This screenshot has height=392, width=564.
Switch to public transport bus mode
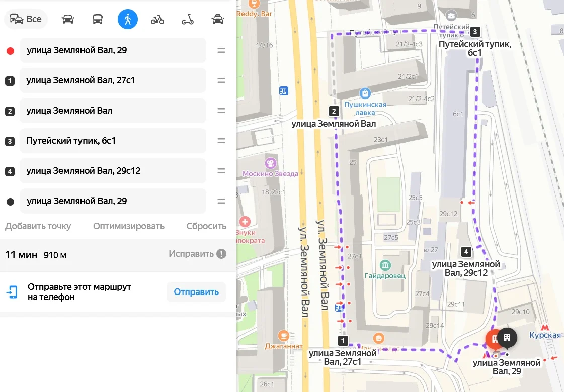point(98,19)
